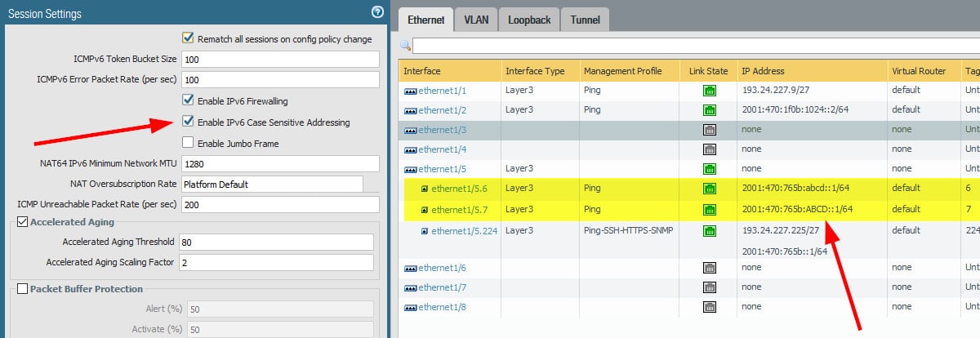Open the Loopback tab
Viewport: 980px width, 338px height.
coord(528,18)
